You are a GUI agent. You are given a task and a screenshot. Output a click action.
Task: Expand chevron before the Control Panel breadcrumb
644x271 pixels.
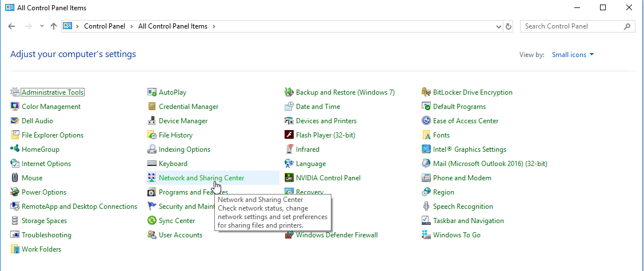point(77,26)
